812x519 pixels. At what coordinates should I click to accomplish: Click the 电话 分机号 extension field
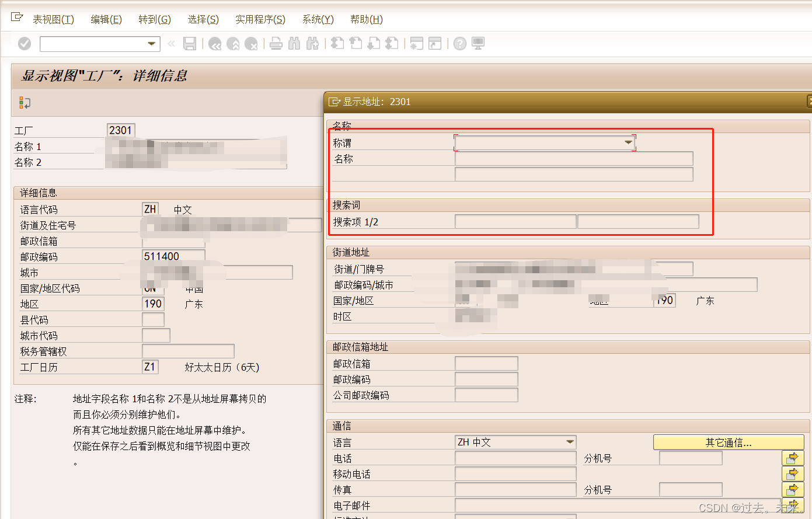691,458
